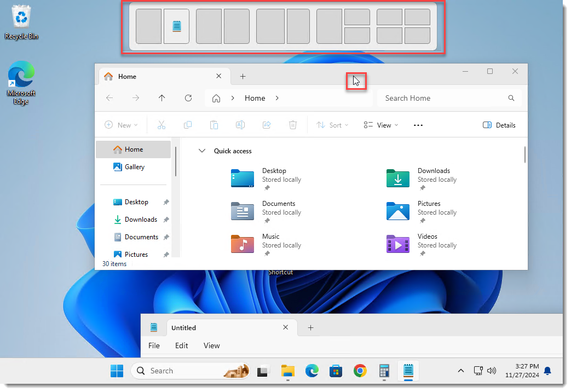The width and height of the screenshot is (571, 392).
Task: Open the View dropdown
Action: coord(380,125)
